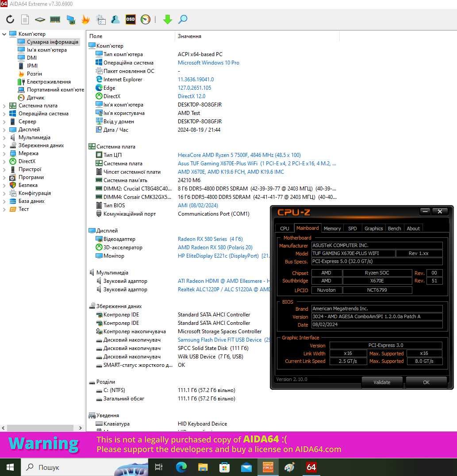
Task: Open Mail app from taskbar
Action: [x=246, y=467]
